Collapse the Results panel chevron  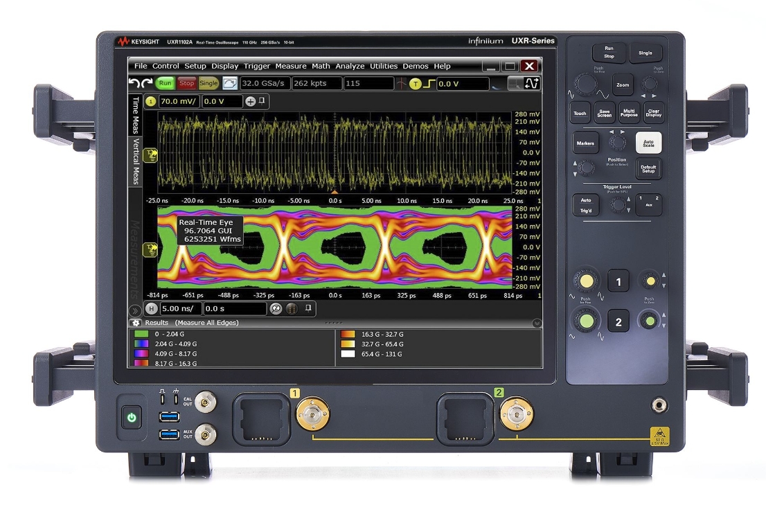tap(537, 322)
